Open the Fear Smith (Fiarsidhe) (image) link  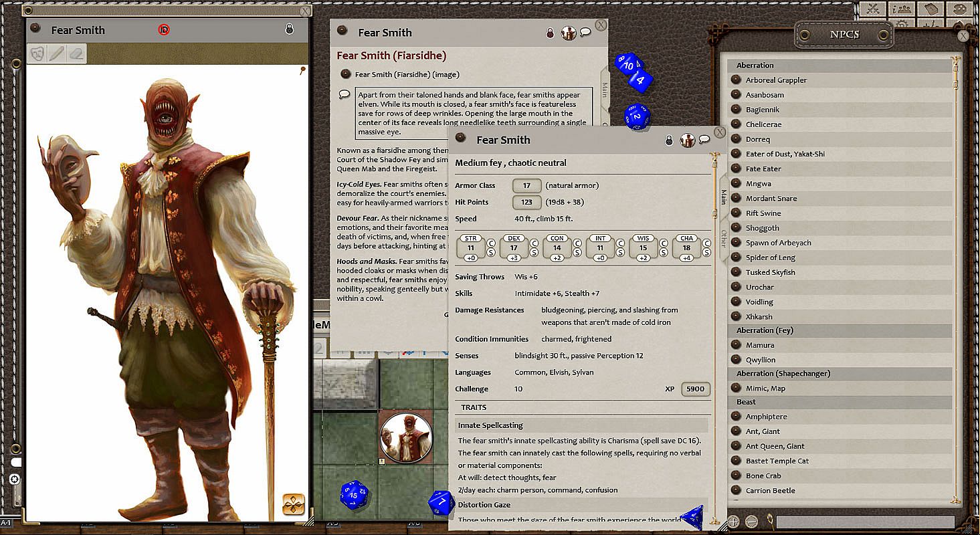[x=407, y=74]
